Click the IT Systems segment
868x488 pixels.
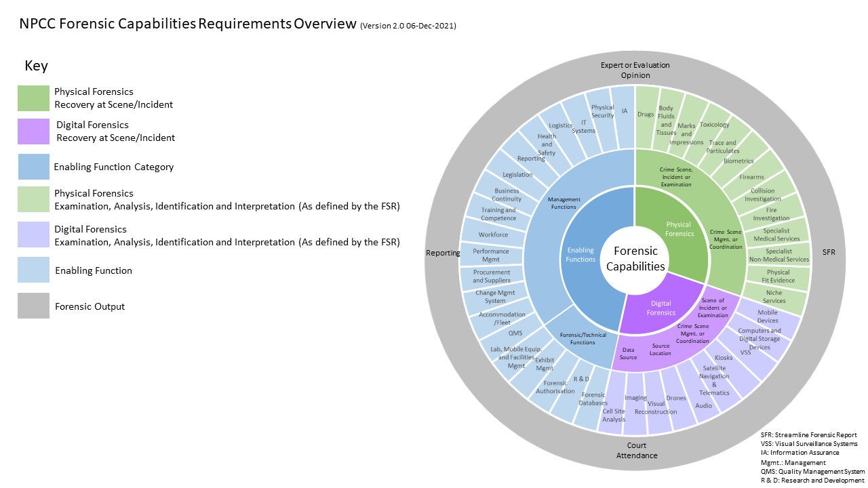[x=583, y=126]
